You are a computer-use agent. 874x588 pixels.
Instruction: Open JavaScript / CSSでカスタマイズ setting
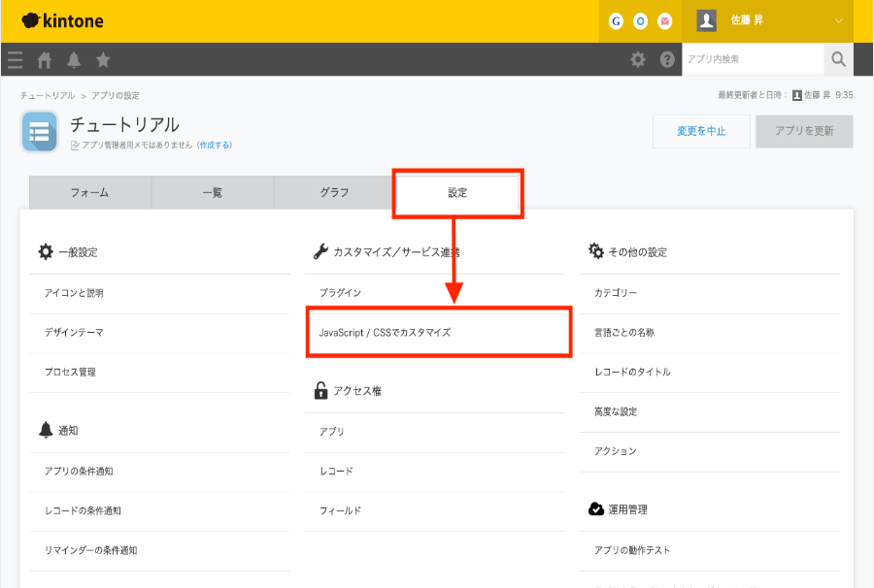coord(385,332)
